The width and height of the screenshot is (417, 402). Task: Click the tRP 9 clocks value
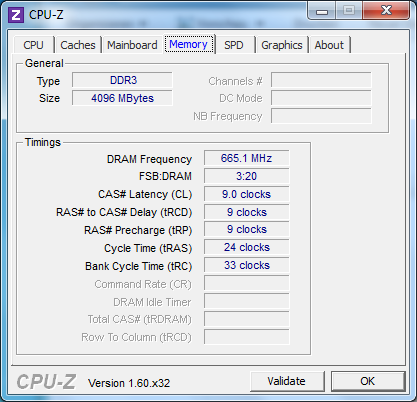click(x=247, y=229)
